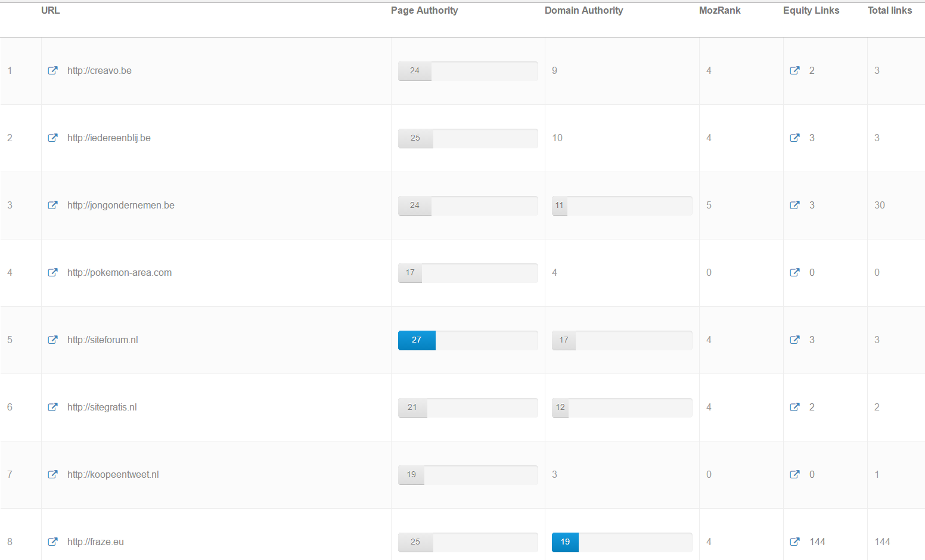Select Domain Authority value 4 for pokemon-area.com
This screenshot has width=925, height=560.
point(554,272)
